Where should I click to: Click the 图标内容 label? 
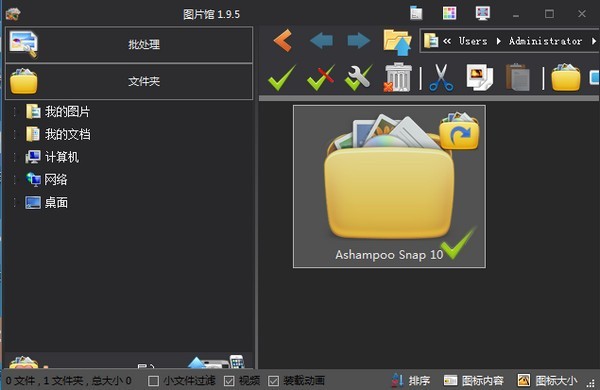[x=482, y=380]
